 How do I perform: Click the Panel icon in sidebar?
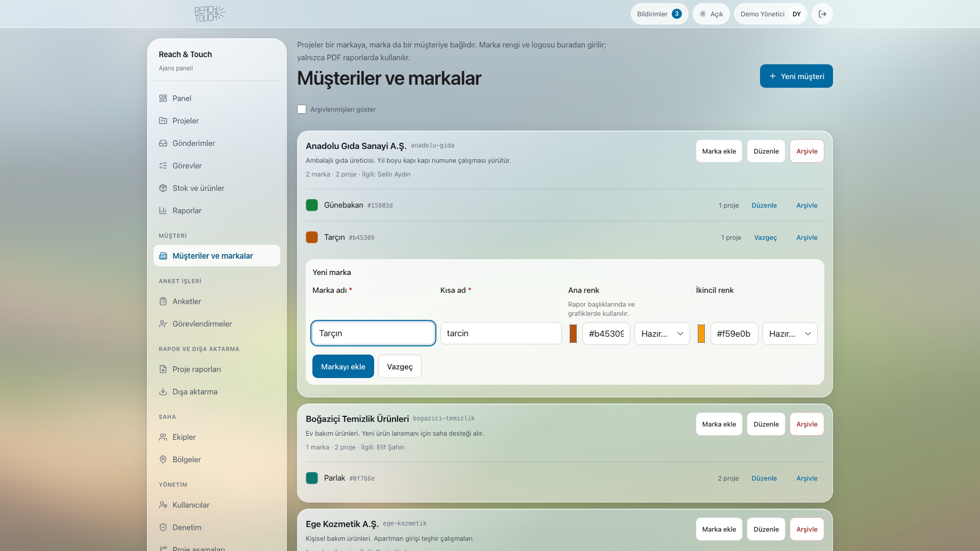[x=163, y=98]
